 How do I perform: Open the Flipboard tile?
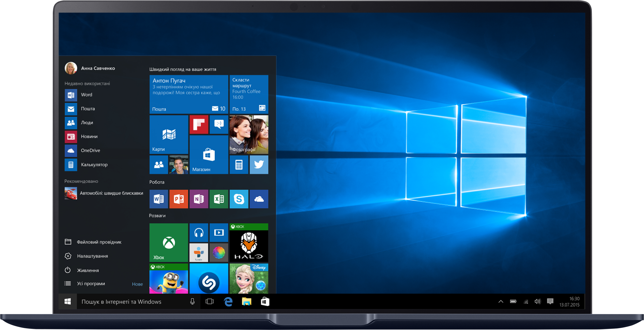[199, 124]
